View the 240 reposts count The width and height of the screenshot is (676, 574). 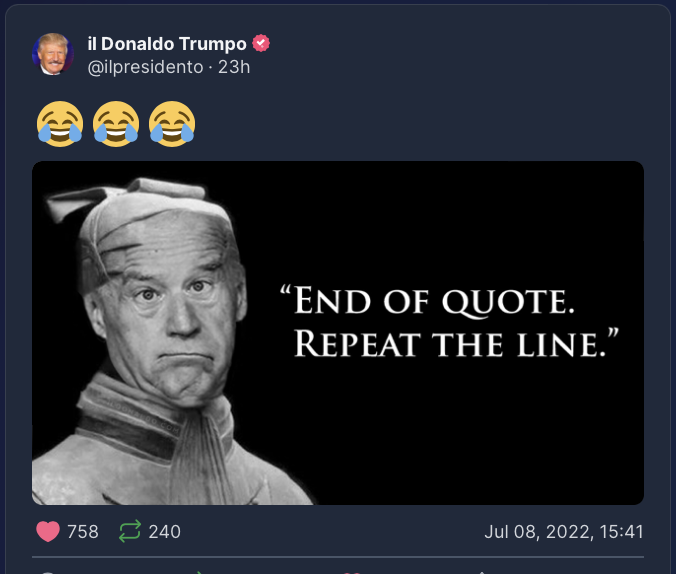[165, 532]
